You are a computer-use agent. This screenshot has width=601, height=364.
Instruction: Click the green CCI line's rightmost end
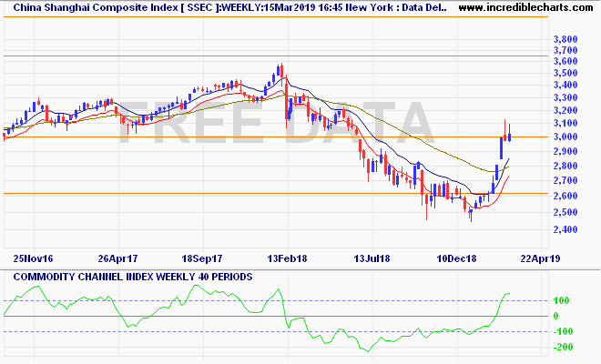(511, 294)
